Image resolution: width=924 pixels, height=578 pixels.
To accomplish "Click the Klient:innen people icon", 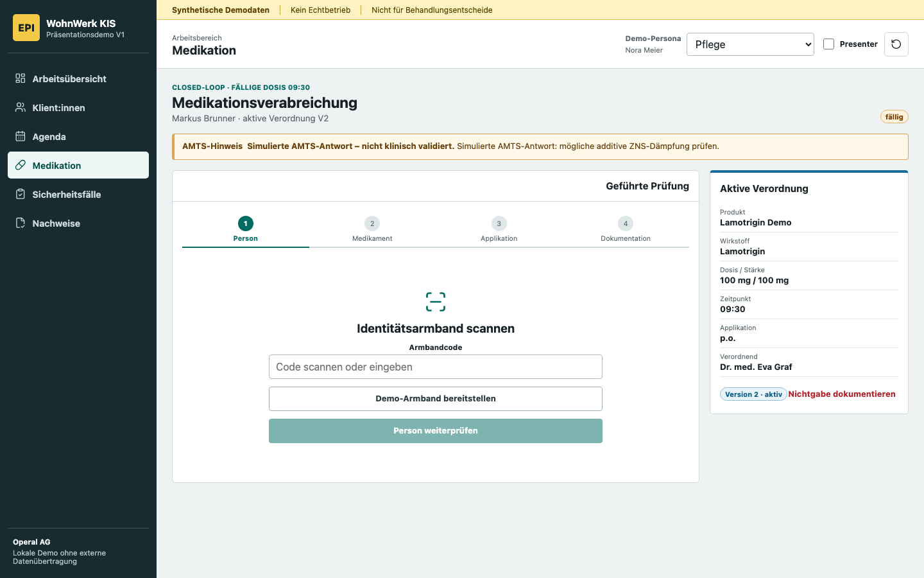I will click(21, 107).
